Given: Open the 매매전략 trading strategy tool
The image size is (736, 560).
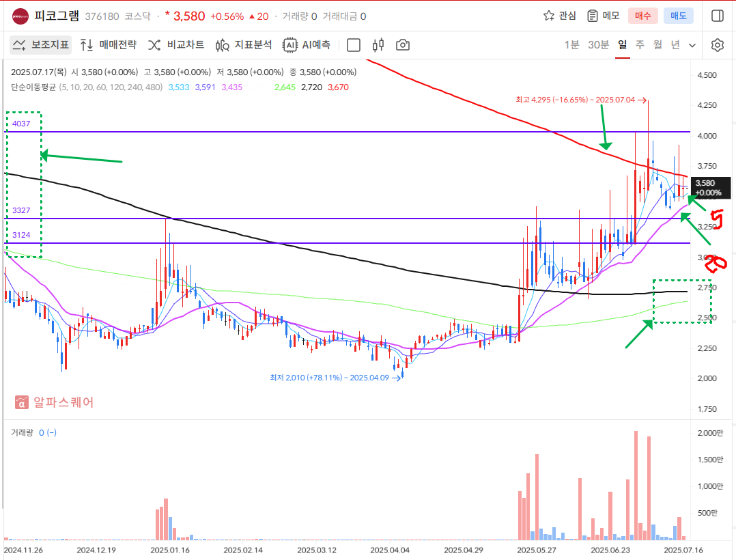Looking at the screenshot, I should click(109, 45).
